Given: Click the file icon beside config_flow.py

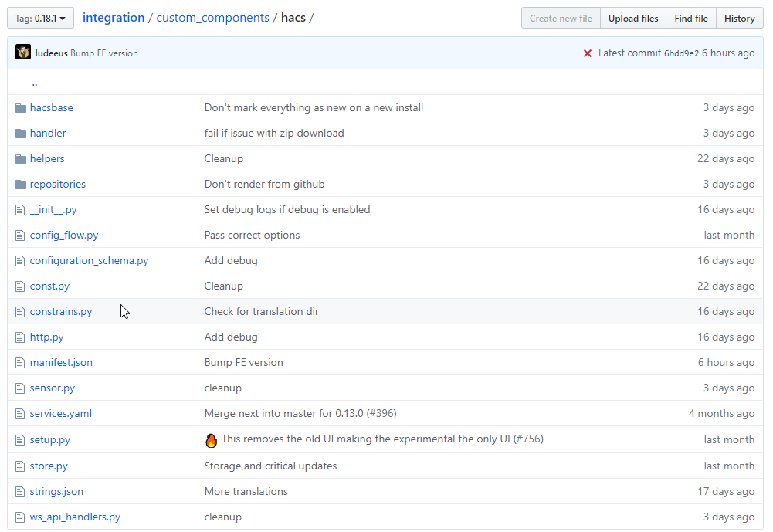Looking at the screenshot, I should click(x=19, y=235).
